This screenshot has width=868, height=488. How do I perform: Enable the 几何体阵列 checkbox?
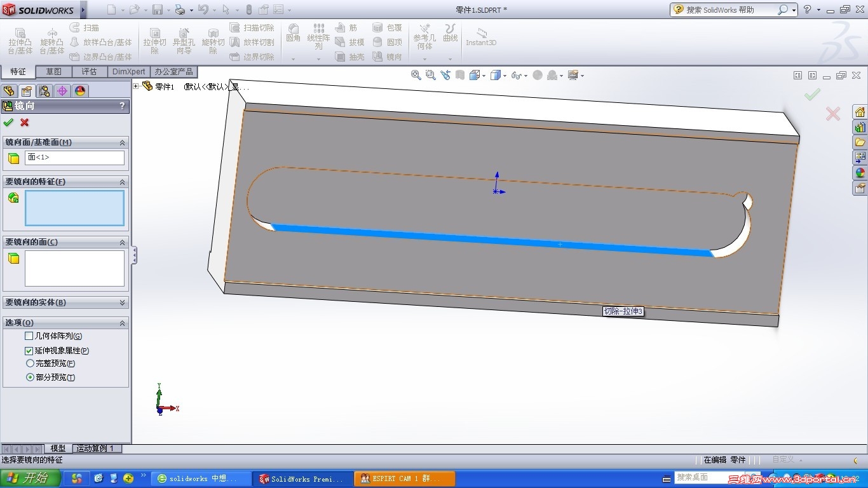click(29, 336)
